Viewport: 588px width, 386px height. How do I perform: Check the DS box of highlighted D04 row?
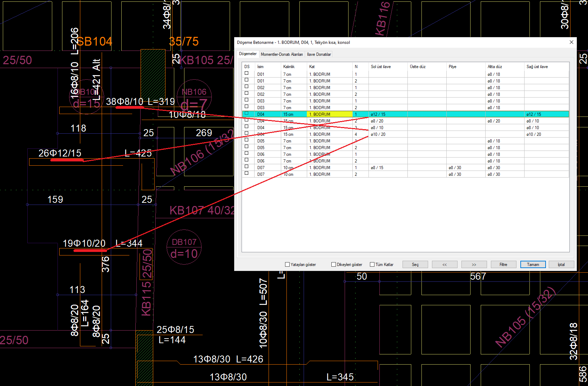click(246, 113)
